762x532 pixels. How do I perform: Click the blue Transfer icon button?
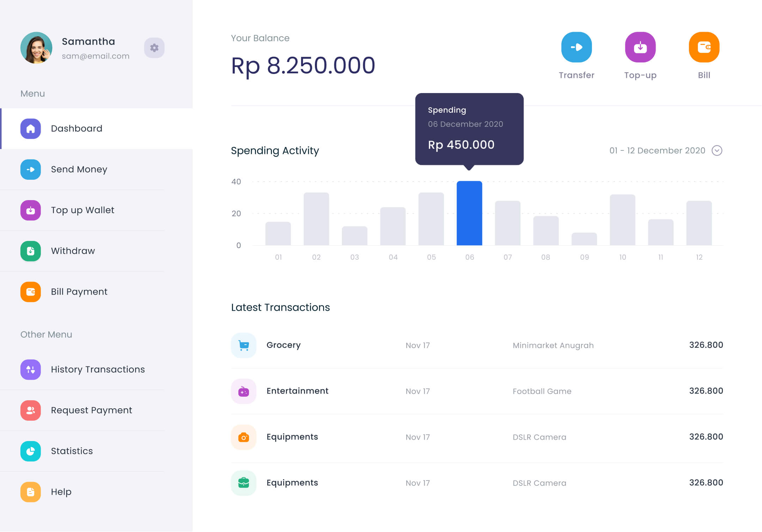point(576,47)
